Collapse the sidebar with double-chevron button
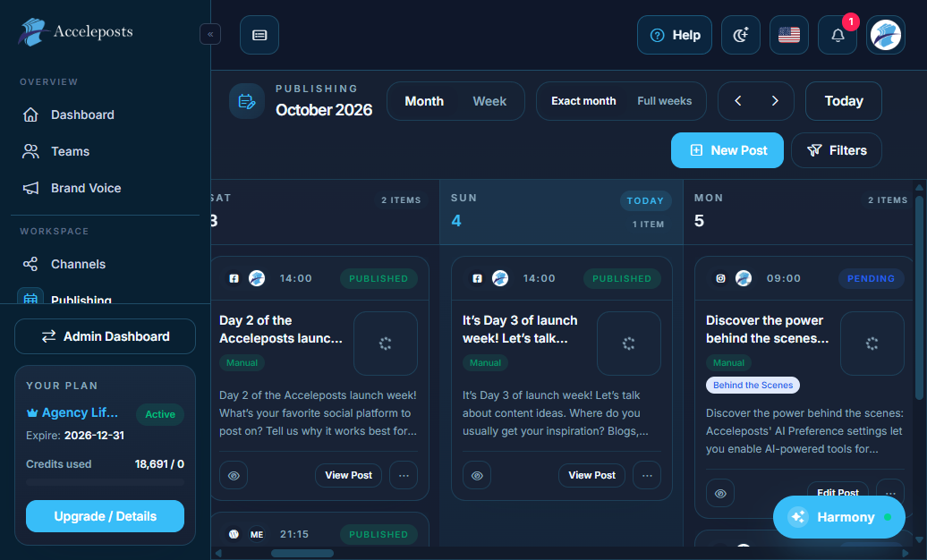 [x=210, y=34]
